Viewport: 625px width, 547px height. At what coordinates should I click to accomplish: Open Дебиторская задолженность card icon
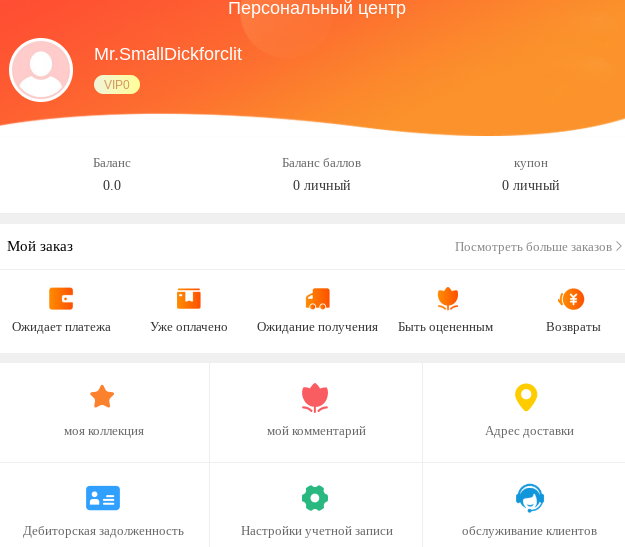coord(103,498)
